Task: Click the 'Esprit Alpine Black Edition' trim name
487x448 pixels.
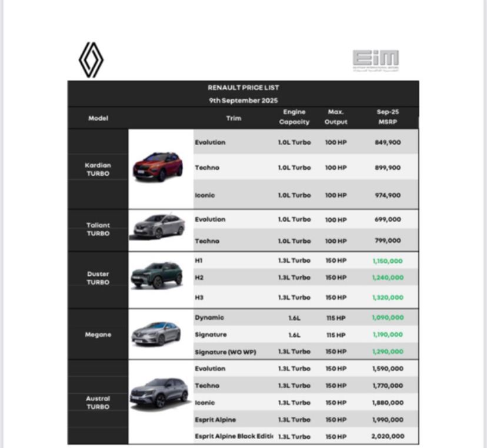Action: (x=234, y=436)
